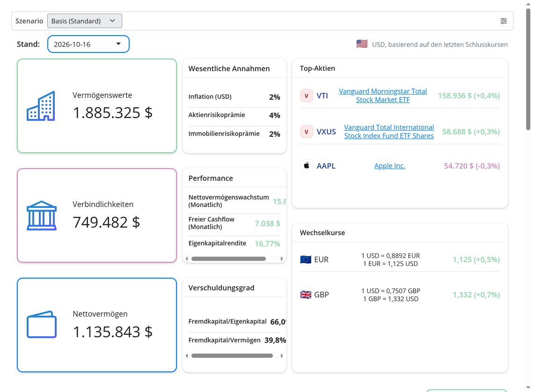The width and height of the screenshot is (543, 392).
Task: Click Performance panel left scroll arrow
Action: 187,259
